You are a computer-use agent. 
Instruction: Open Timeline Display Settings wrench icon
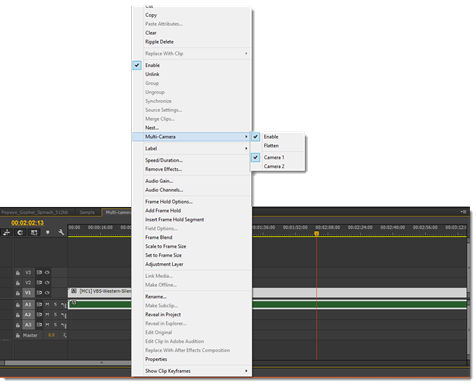(x=61, y=232)
